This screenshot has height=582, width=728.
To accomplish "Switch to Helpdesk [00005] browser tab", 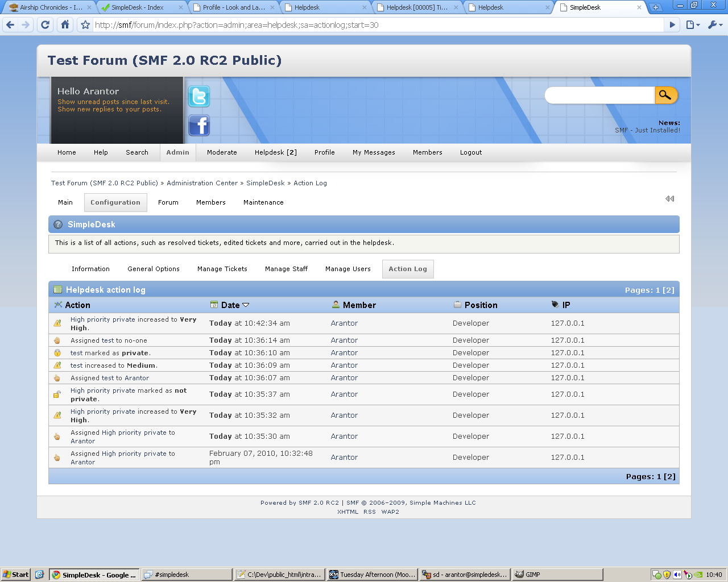I will click(x=417, y=7).
